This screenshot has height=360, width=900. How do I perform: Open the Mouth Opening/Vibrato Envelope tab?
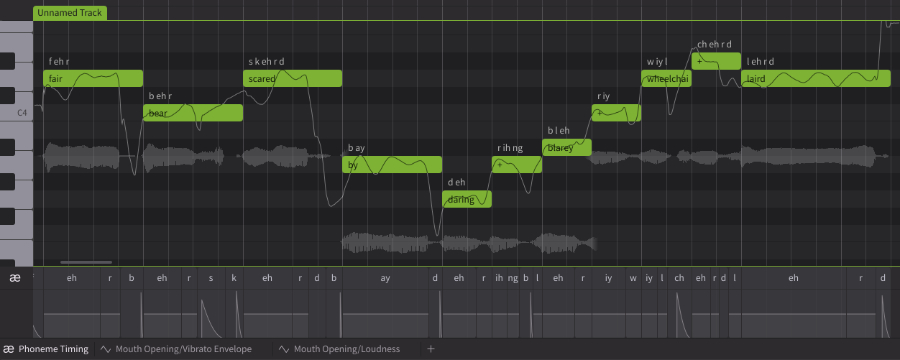177,349
